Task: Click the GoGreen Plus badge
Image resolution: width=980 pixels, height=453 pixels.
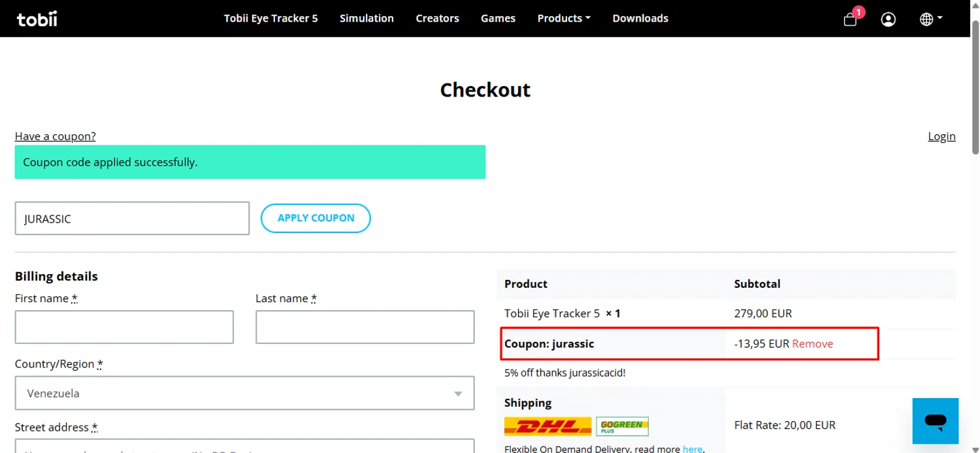Action: (622, 426)
